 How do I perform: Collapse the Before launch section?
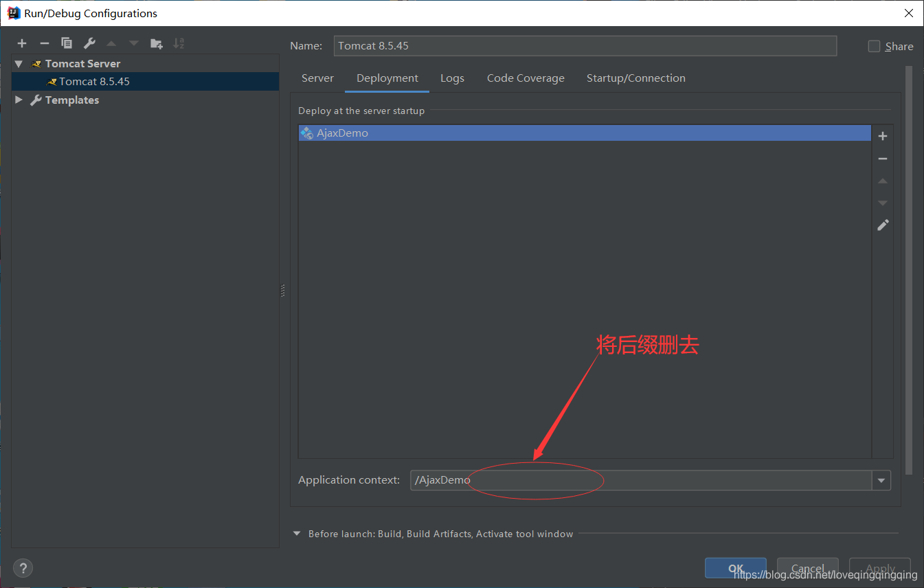[297, 534]
